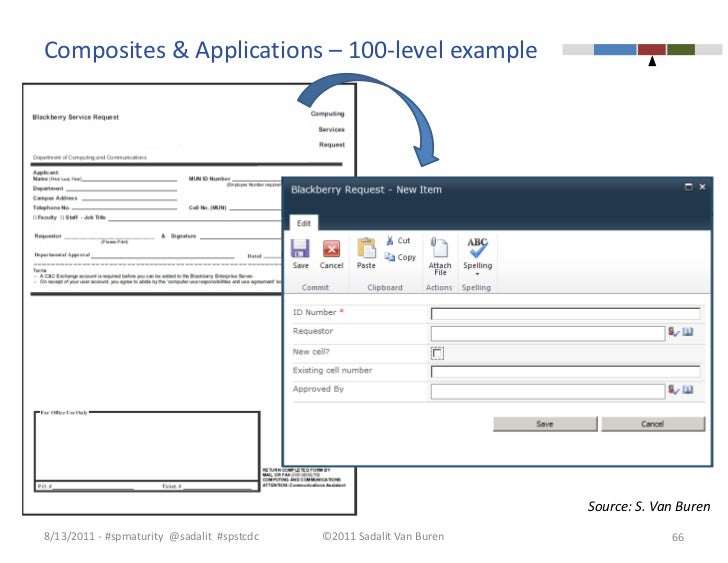Click the '©2011 Sadalit Van Buren' footer text
Image resolution: width=728 pixels, height=563 pixels.
[383, 536]
